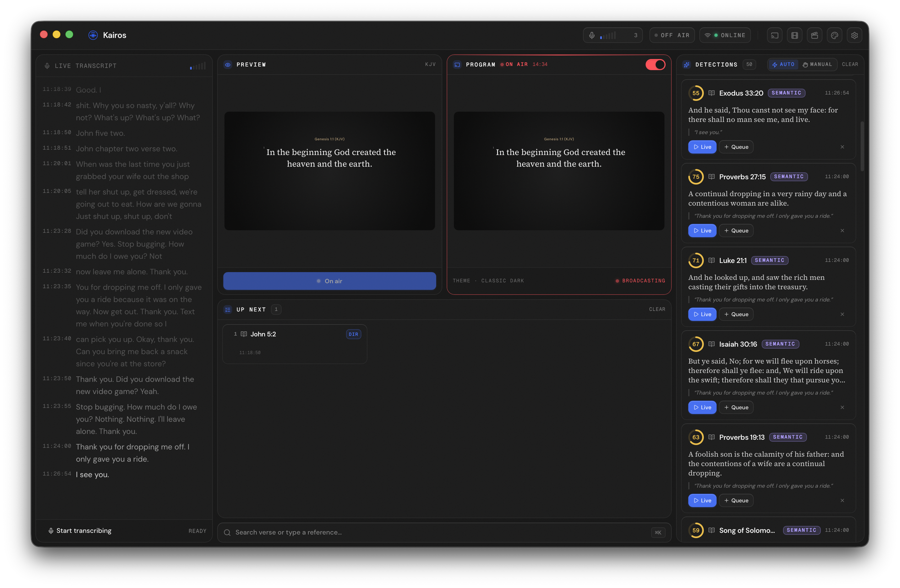Click the On air button under Preview
Screen dimensions: 900x588
click(329, 281)
